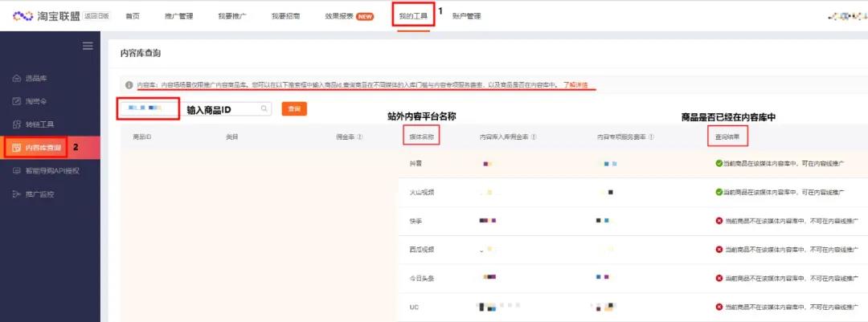Image resolution: width=868 pixels, height=322 pixels.
Task: Open the 首页 top navigation tab
Action: click(x=133, y=16)
